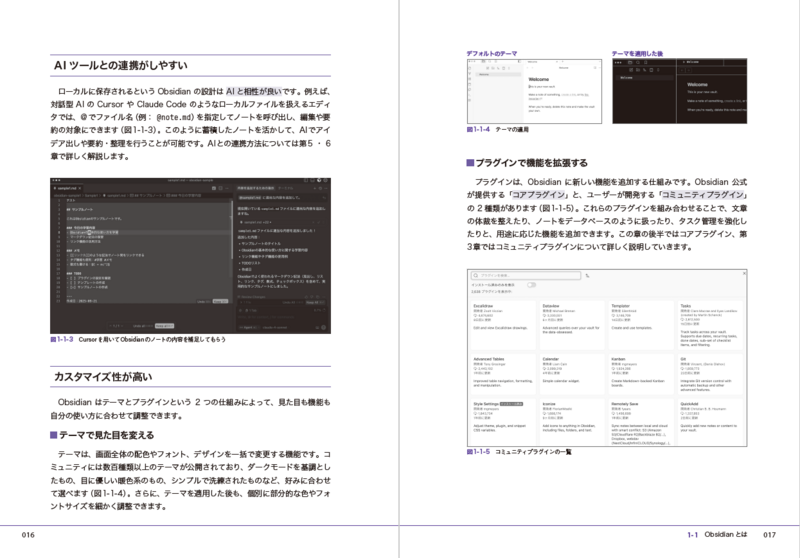Viewport: 800px width, 558px height.
Task: Click the split editor icon in Cursor
Action: [218, 188]
